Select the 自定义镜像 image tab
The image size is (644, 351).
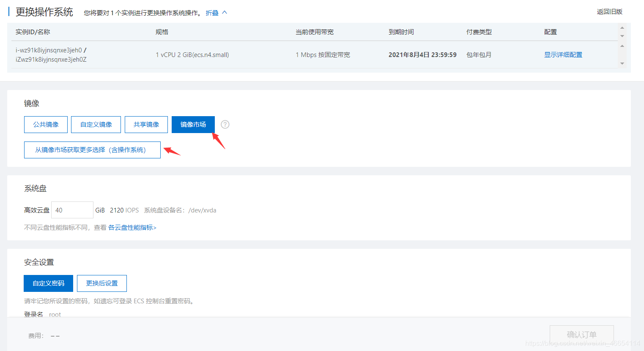click(x=96, y=125)
